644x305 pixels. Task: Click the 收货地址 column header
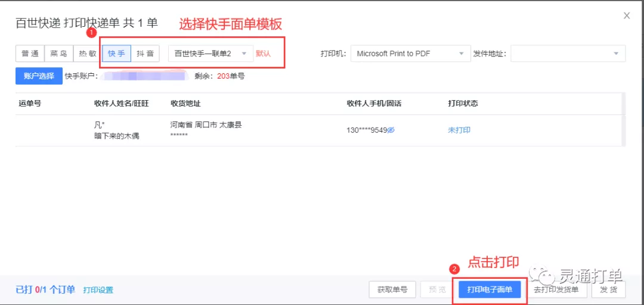tap(185, 104)
